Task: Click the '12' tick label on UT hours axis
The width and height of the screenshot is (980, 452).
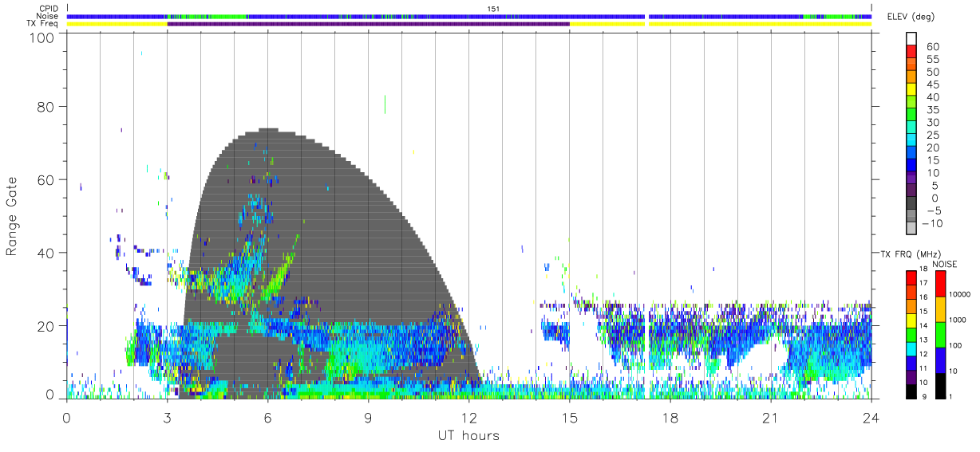Action: point(468,417)
